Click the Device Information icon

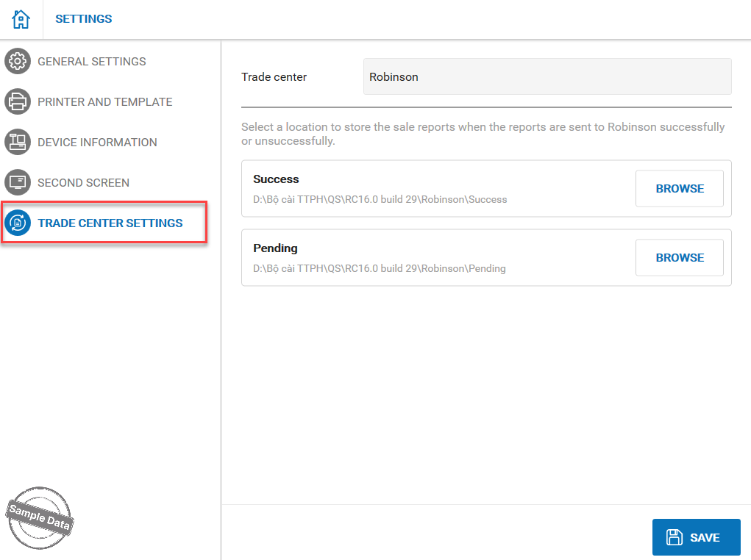coord(18,142)
